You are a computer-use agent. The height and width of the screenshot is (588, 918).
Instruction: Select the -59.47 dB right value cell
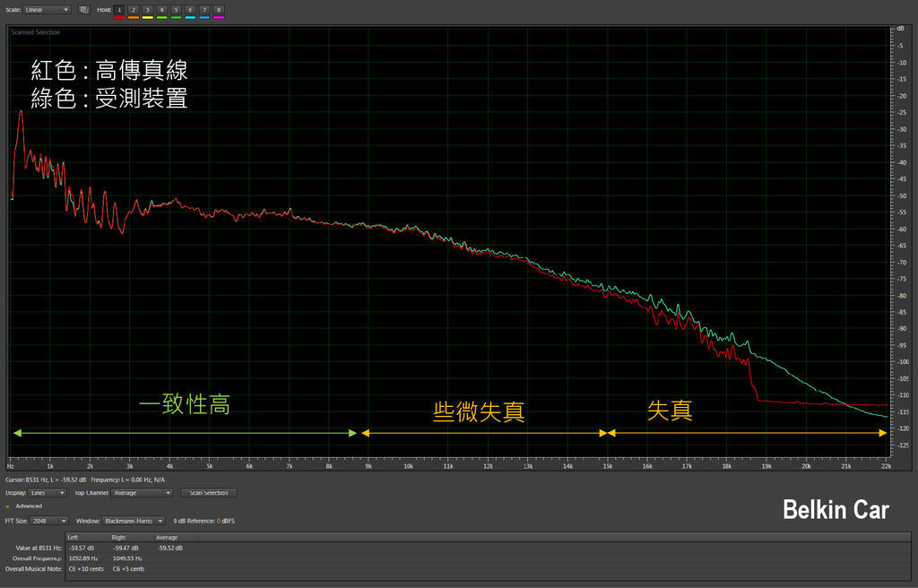pos(126,549)
